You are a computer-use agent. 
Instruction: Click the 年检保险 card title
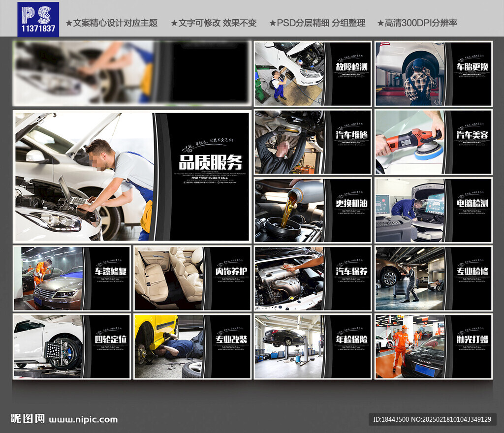click(x=351, y=340)
